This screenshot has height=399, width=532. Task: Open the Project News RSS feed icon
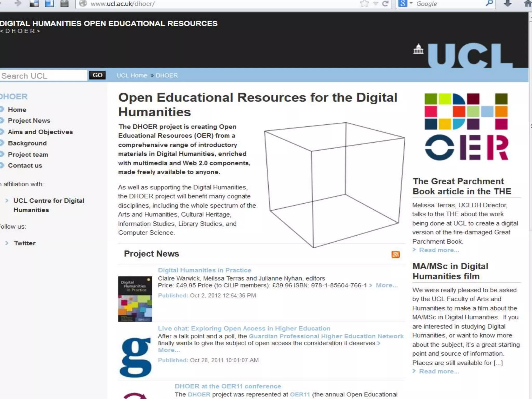tap(395, 254)
